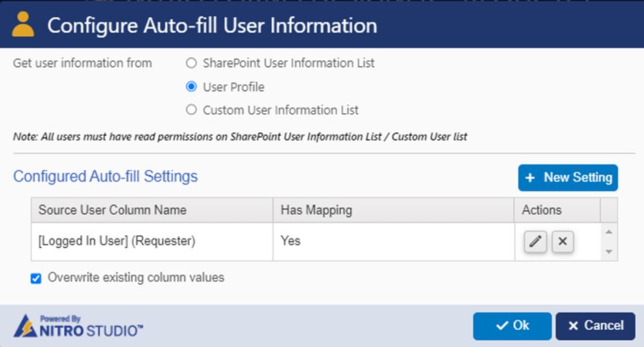644x347 pixels.
Task: Delete the Logged In User setting with X icon
Action: [x=562, y=241]
